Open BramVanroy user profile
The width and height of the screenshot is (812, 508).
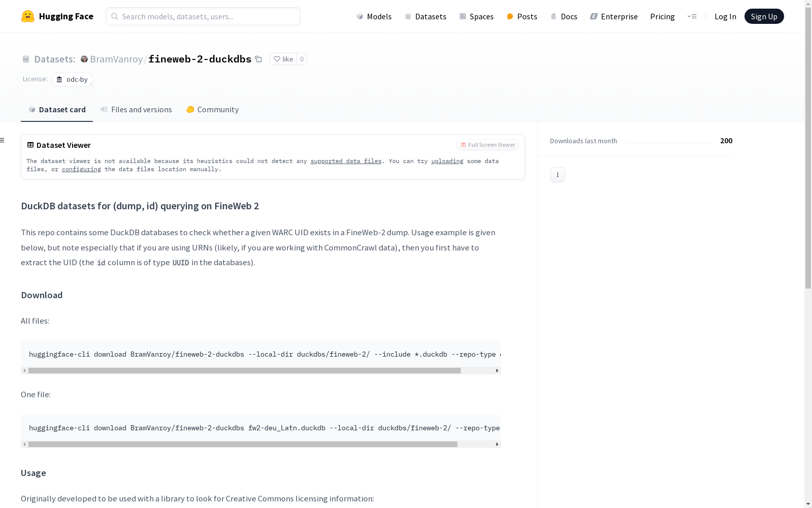click(116, 59)
